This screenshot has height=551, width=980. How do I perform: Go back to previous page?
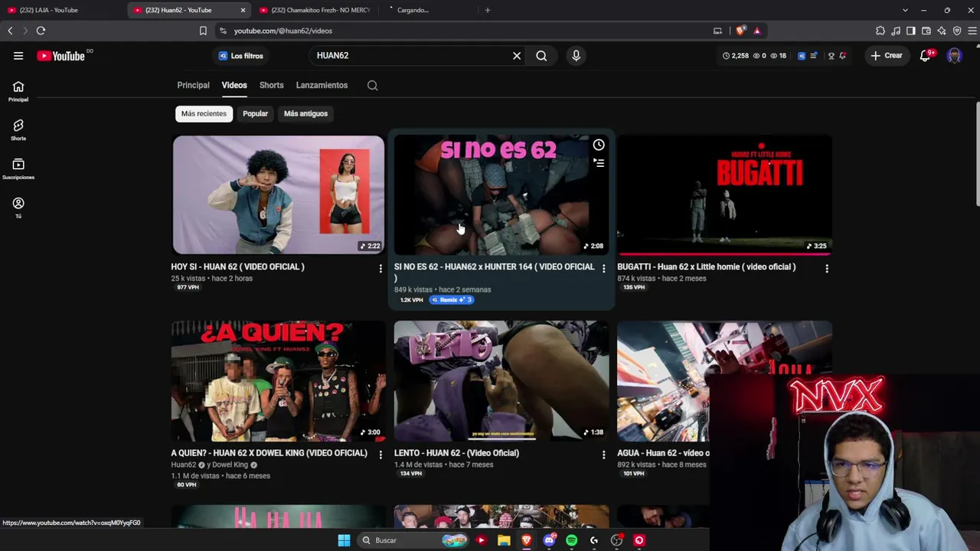click(10, 31)
